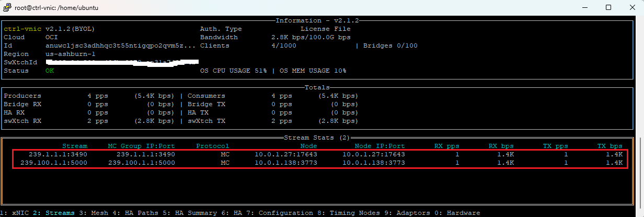This screenshot has height=217, width=644.
Task: Click the MC Group IP:Port column header
Action: pyautogui.click(x=141, y=146)
